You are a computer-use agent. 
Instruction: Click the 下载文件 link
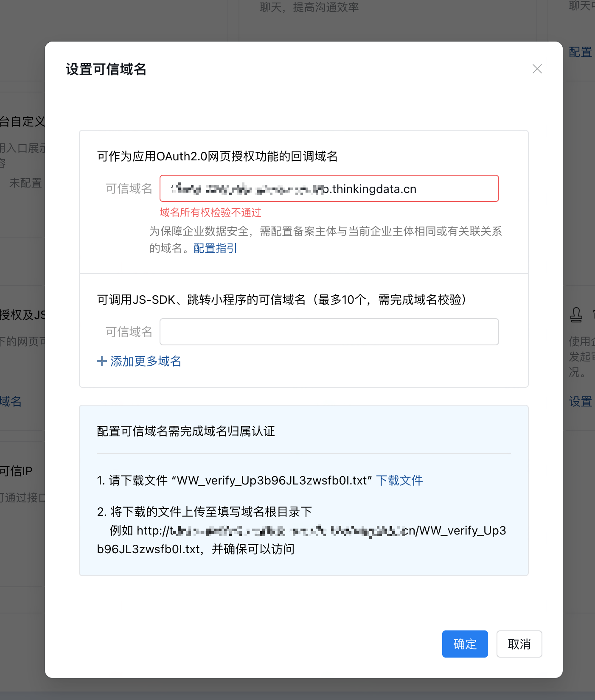(399, 480)
